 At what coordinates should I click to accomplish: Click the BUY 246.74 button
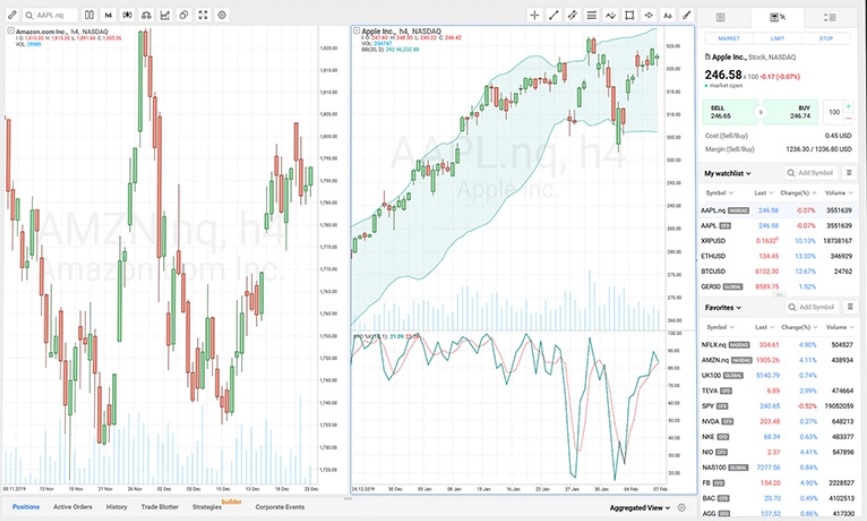tap(792, 112)
